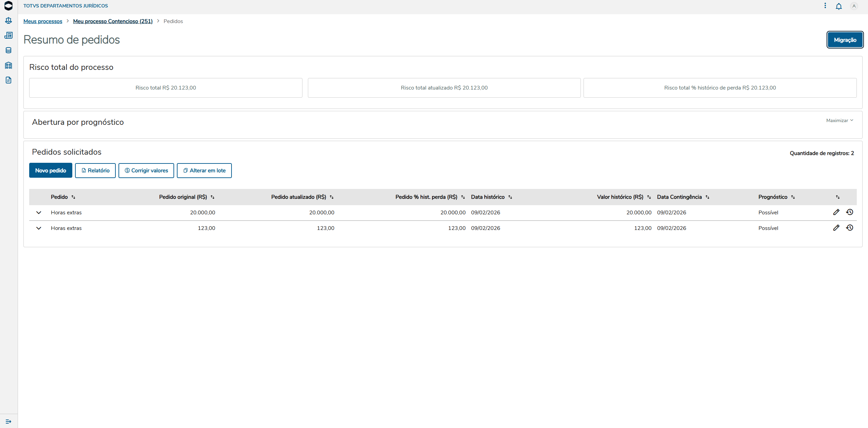Go to Meus processos breadcrumb link
This screenshot has height=428, width=868.
(43, 21)
